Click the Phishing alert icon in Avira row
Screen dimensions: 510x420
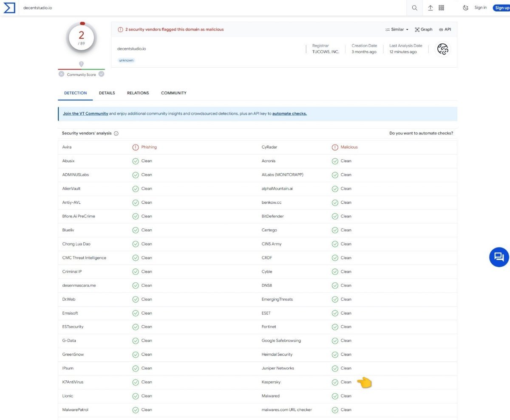(136, 147)
